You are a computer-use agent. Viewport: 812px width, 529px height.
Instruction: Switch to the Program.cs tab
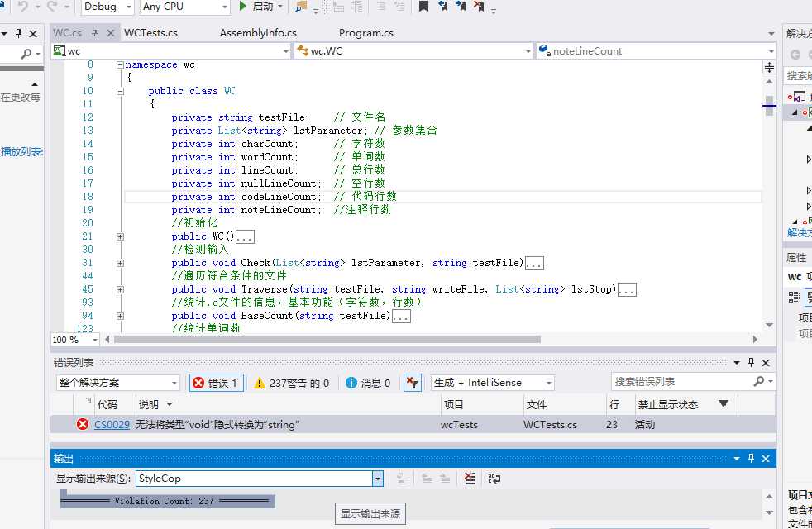pyautogui.click(x=365, y=33)
